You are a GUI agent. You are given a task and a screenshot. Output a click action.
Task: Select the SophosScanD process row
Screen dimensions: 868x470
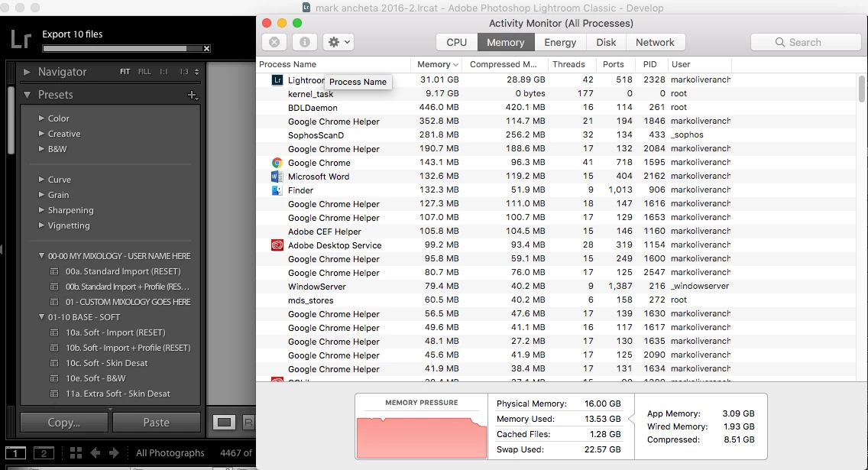(x=556, y=135)
